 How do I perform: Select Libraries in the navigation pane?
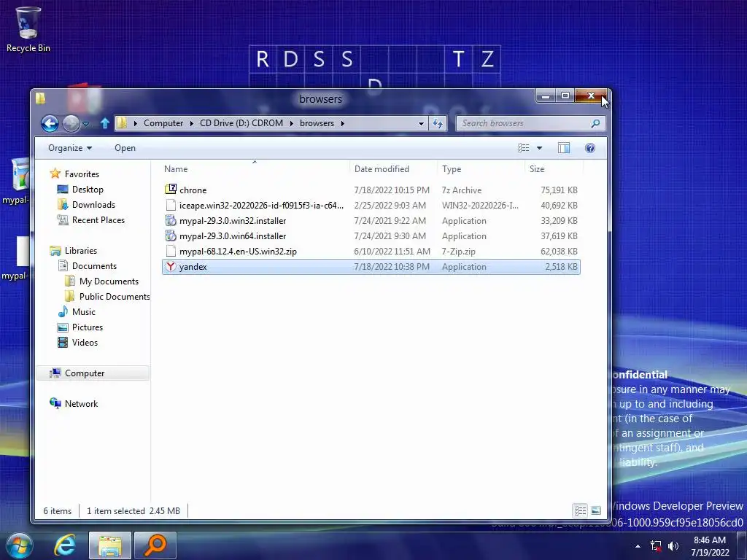pos(80,251)
